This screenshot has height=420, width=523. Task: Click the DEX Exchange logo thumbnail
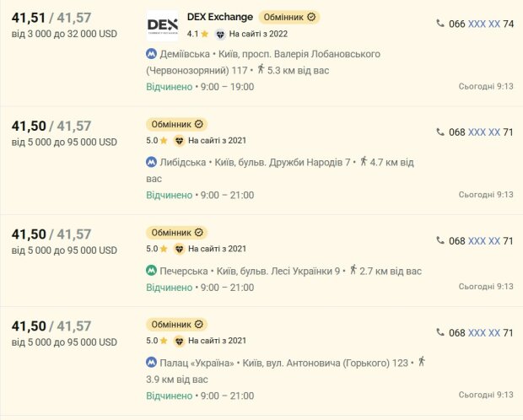click(163, 25)
